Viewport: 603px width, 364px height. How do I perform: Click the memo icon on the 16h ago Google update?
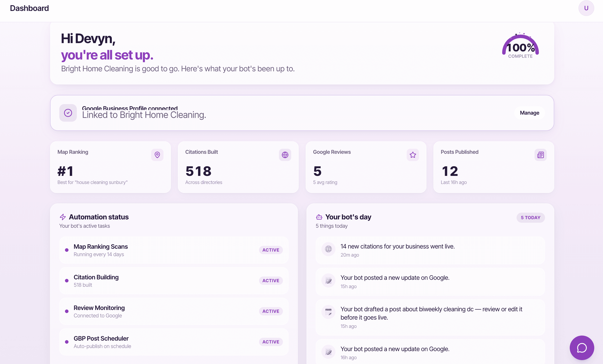[x=328, y=352]
